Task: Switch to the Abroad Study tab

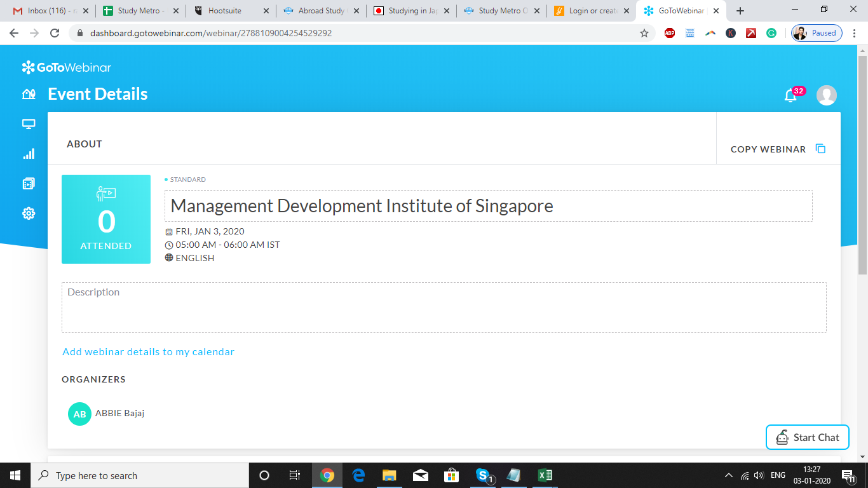Action: [322, 11]
